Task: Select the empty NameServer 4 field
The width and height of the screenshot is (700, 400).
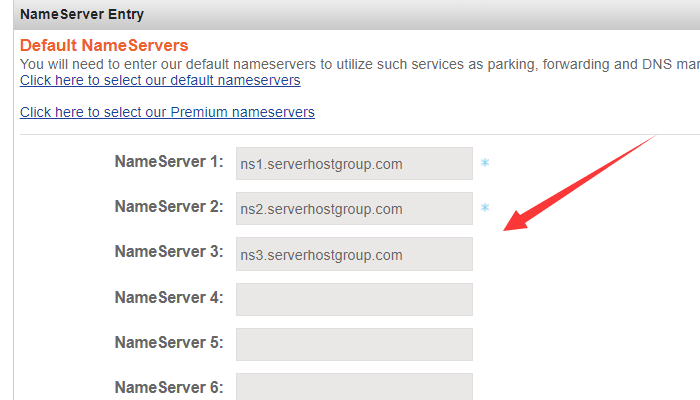Action: click(x=354, y=299)
